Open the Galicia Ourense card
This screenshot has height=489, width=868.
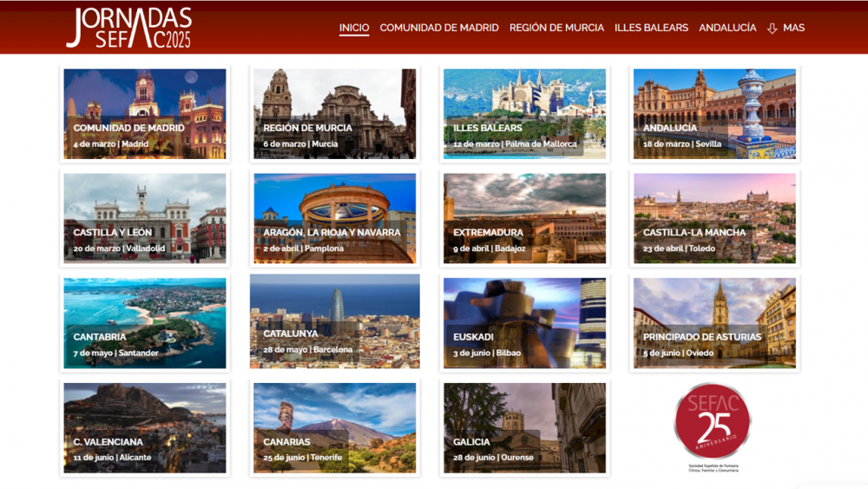tap(524, 427)
